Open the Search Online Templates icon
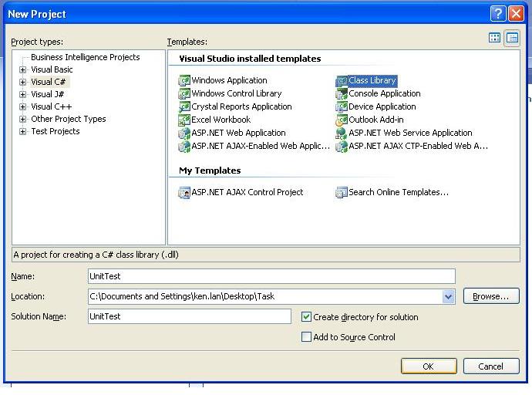The image size is (532, 395). (342, 192)
